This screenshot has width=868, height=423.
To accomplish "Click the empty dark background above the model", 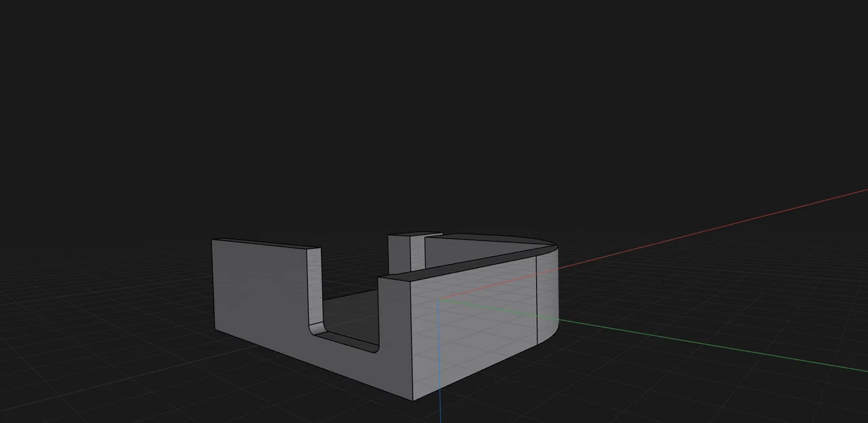I will coord(433,102).
